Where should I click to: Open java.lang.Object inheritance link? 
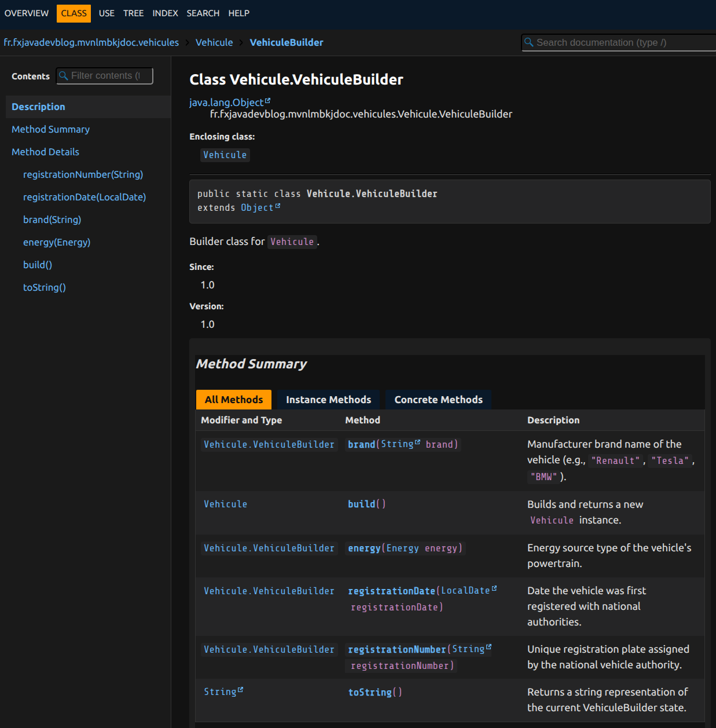(226, 103)
